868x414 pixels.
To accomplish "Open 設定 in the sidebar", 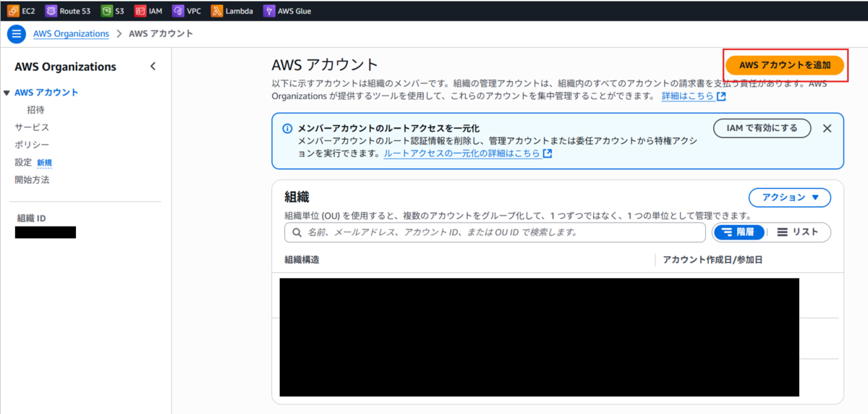I will click(x=23, y=162).
